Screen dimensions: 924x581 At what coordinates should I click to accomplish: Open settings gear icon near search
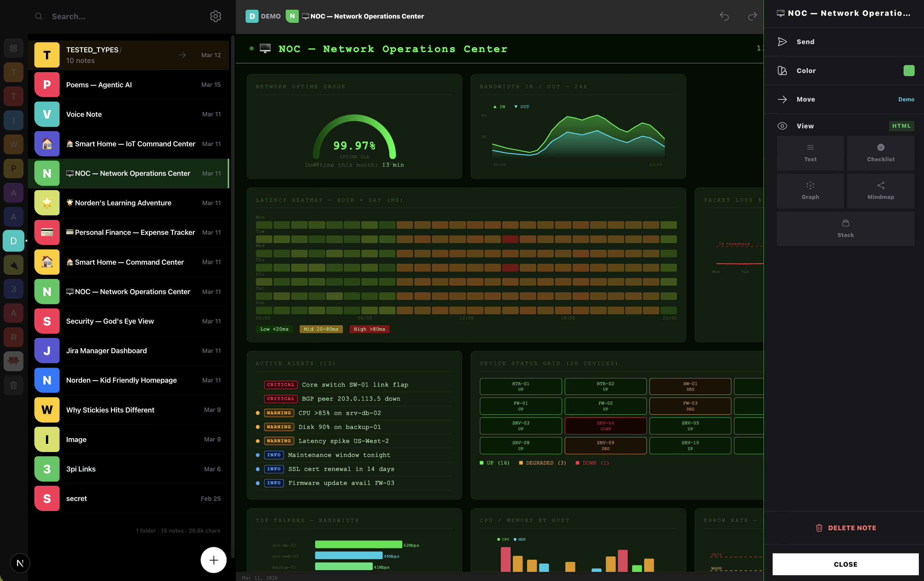[215, 16]
